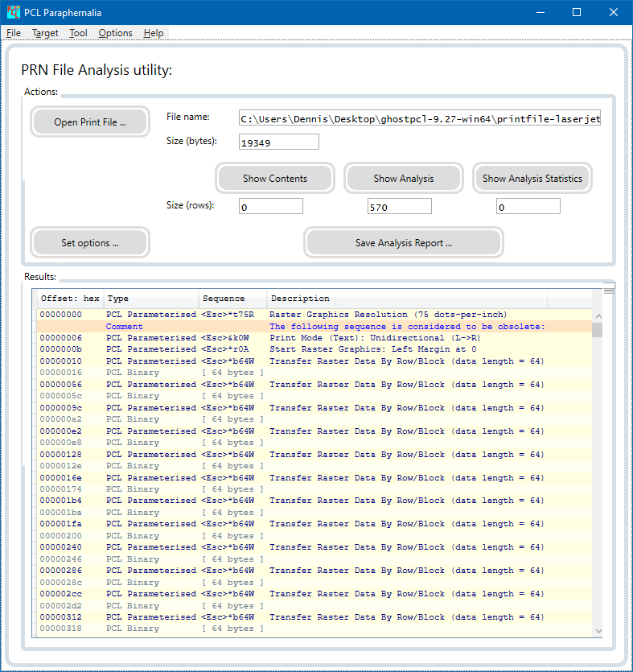Open the Options menu

[115, 33]
